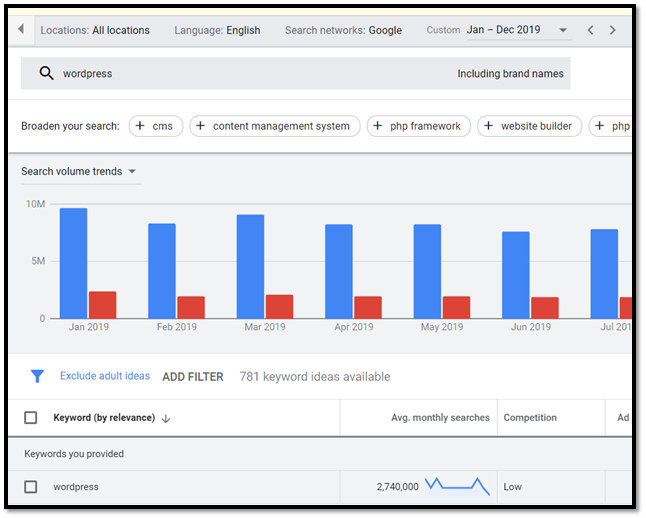646x518 pixels.
Task: Select the wordpress keyword checkbox
Action: pos(30,487)
